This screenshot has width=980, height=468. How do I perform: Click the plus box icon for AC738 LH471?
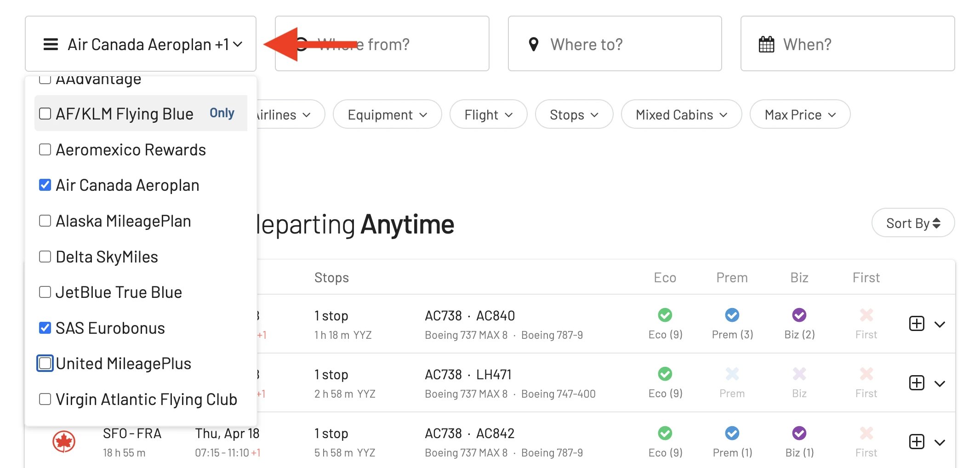[917, 382]
